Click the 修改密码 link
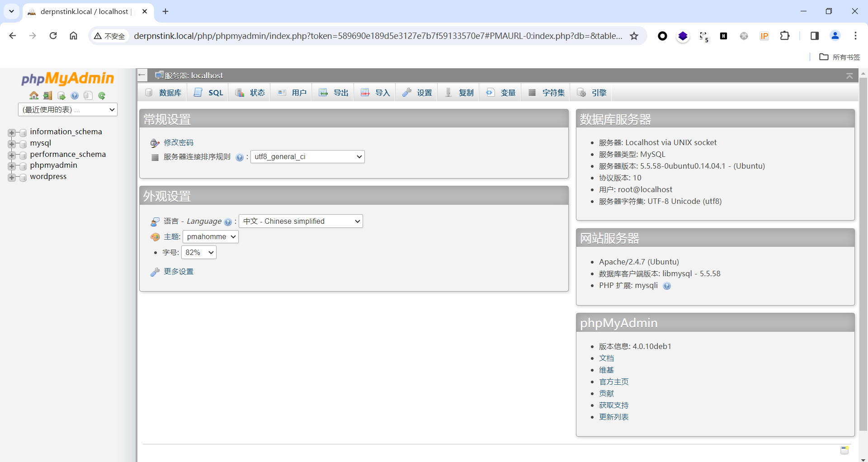Viewport: 868px width, 462px height. [179, 142]
